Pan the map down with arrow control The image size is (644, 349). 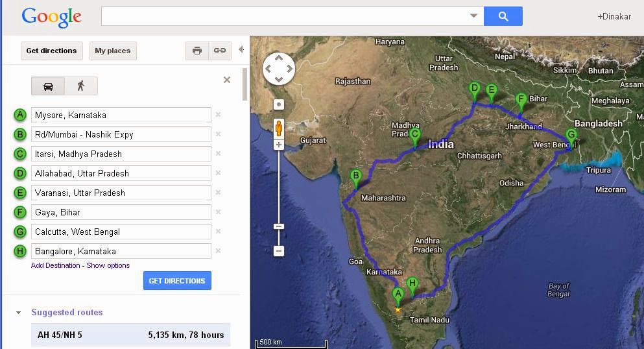pos(279,79)
